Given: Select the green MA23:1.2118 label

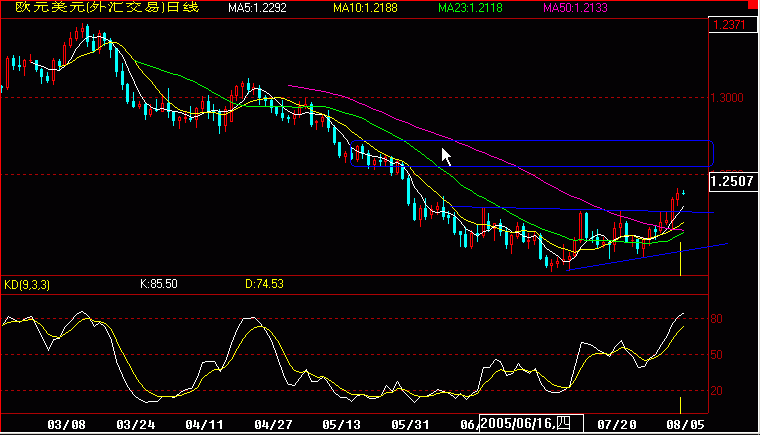Looking at the screenshot, I should pos(470,8).
